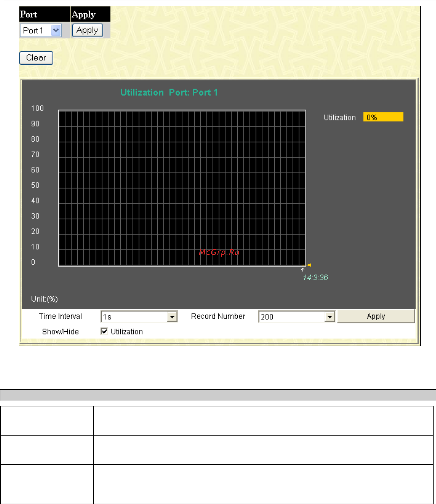Click the 14:3:36 timestamp label

tap(315, 278)
